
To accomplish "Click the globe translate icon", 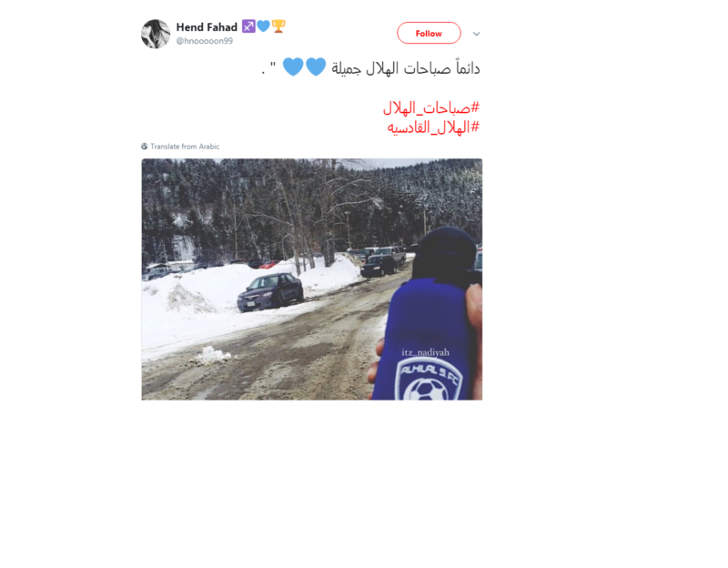I will pos(145,147).
